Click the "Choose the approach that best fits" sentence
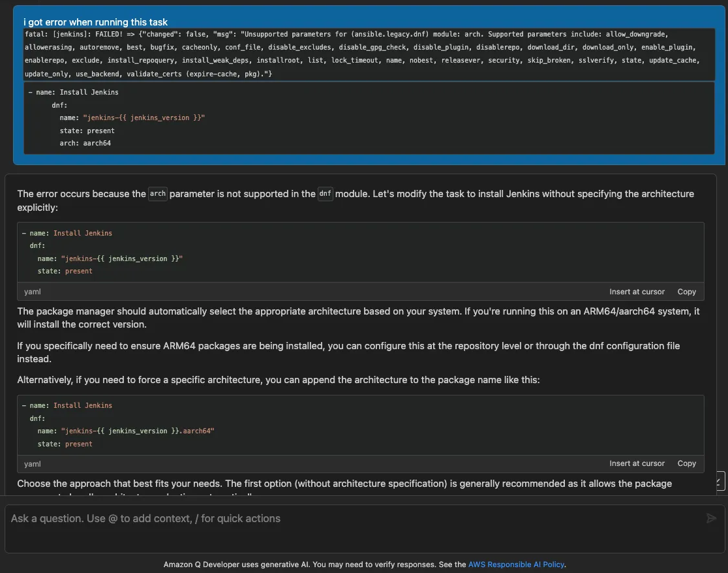Viewport: 728px width, 573px height. (344, 484)
